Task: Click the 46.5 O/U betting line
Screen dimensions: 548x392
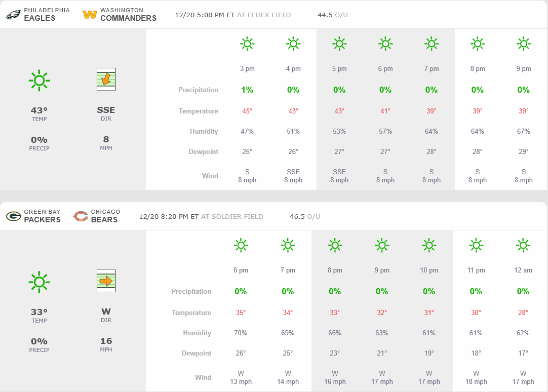Action: coord(305,216)
